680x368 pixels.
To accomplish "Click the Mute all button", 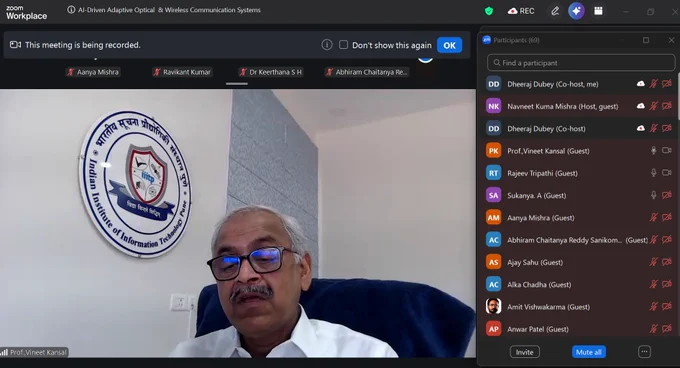I will tap(588, 352).
